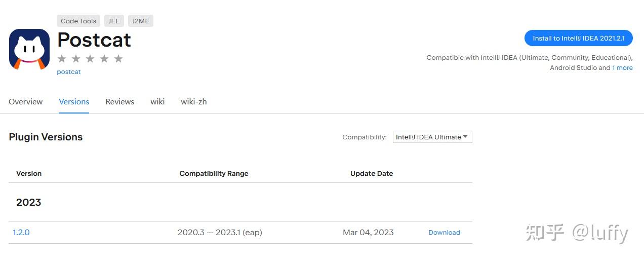Viewport: 644px width, 261px height.
Task: Go to the wiki tab
Action: point(157,102)
